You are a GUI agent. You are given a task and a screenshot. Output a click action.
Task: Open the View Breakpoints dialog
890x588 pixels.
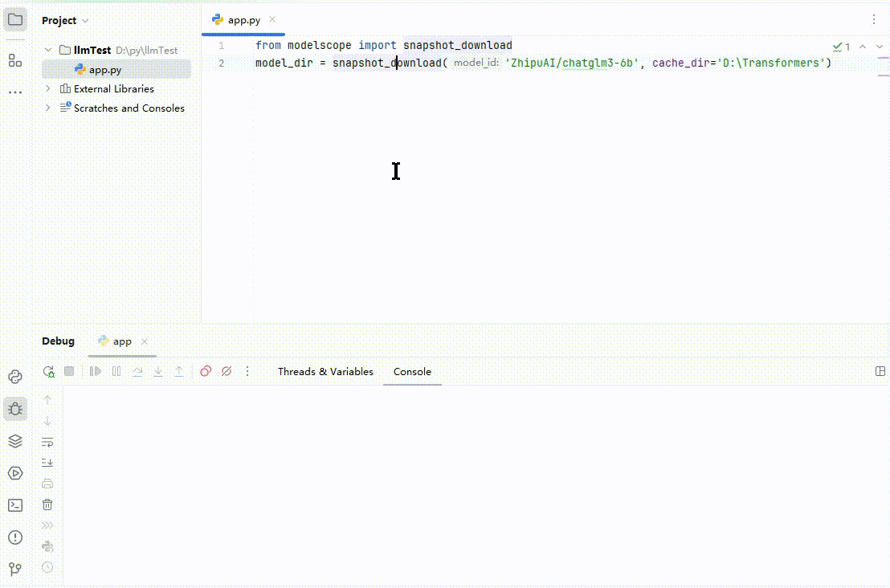pyautogui.click(x=206, y=371)
